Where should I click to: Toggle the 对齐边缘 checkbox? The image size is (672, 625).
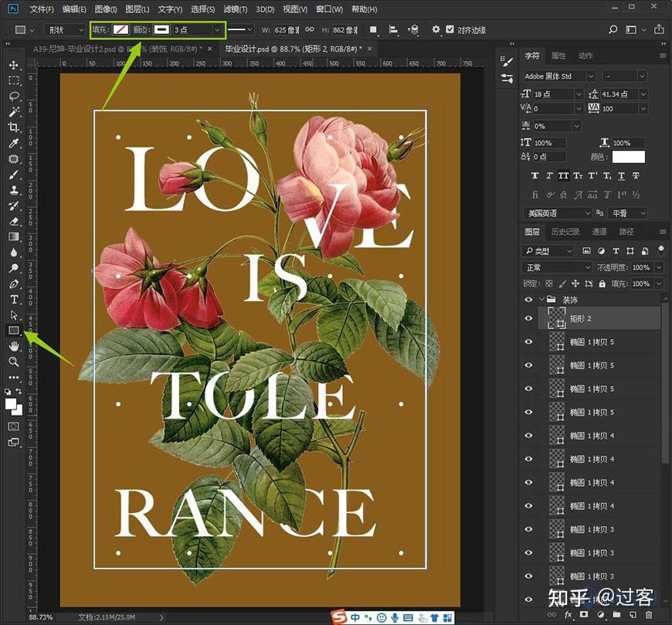pos(450,29)
